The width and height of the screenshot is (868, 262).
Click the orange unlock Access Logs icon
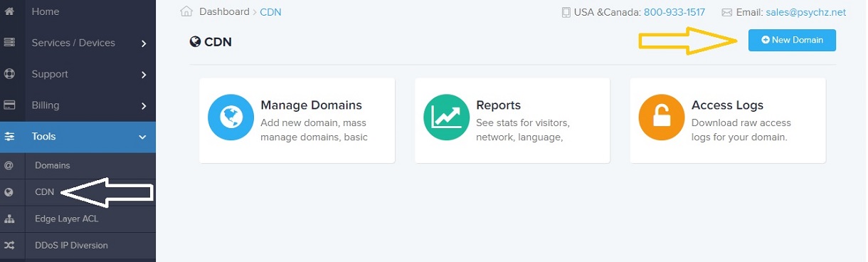coord(662,117)
